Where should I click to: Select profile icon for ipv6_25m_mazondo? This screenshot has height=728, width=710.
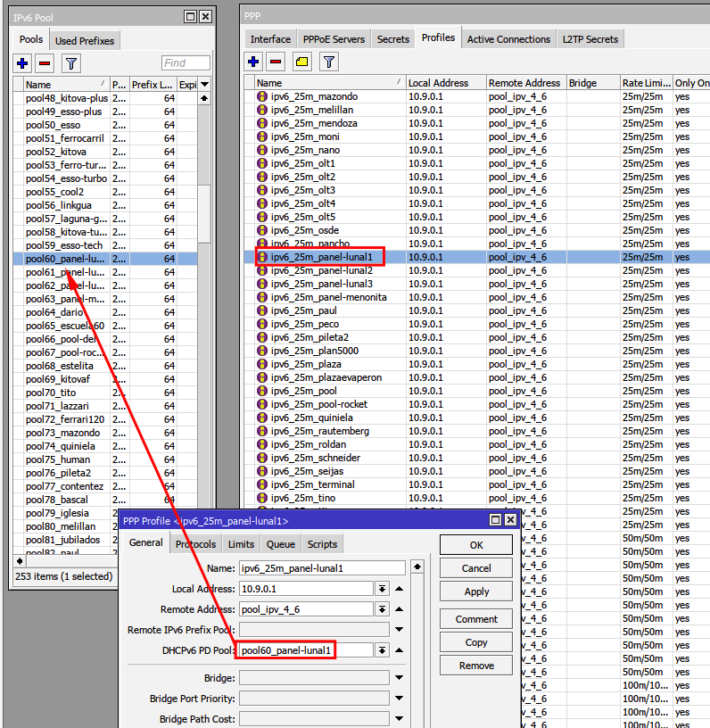click(x=262, y=96)
